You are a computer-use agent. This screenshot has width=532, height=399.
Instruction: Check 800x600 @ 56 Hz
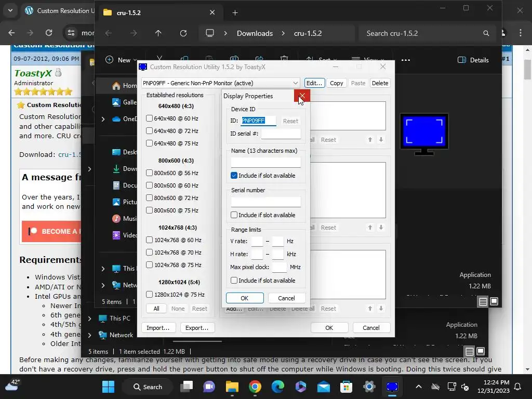point(149,173)
